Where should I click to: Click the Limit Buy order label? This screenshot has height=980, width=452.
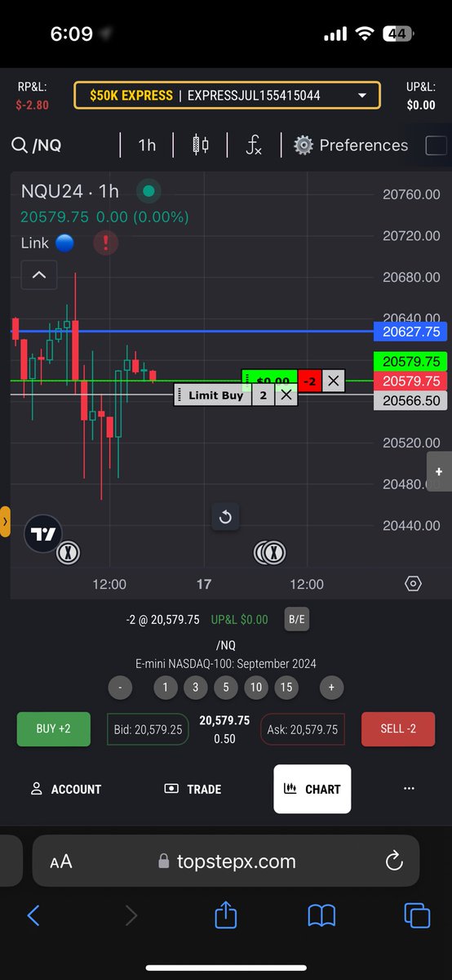tap(215, 395)
